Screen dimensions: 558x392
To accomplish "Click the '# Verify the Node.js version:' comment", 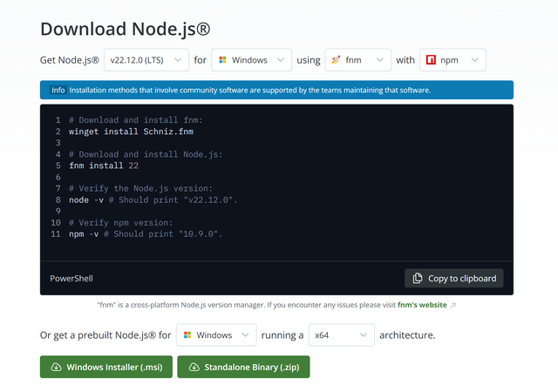I will (140, 188).
